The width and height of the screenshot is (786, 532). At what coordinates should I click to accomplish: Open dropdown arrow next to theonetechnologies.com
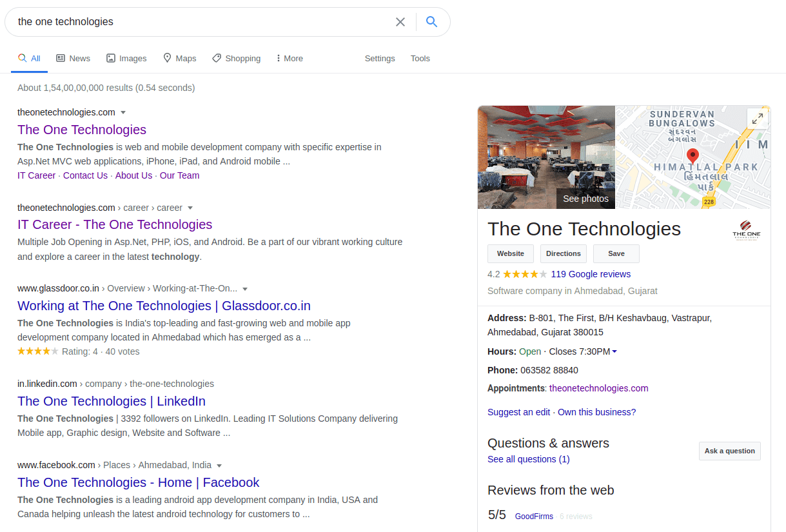click(x=123, y=112)
